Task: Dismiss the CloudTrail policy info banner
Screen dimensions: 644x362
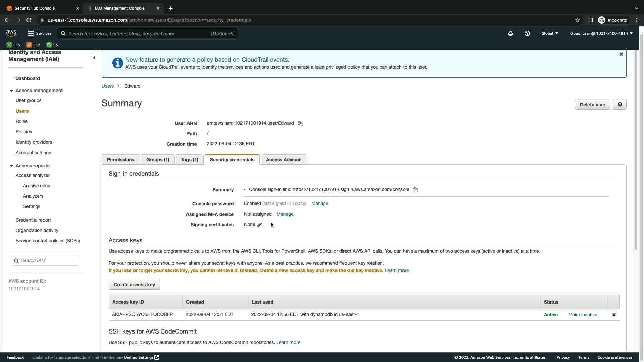Action: click(x=621, y=54)
